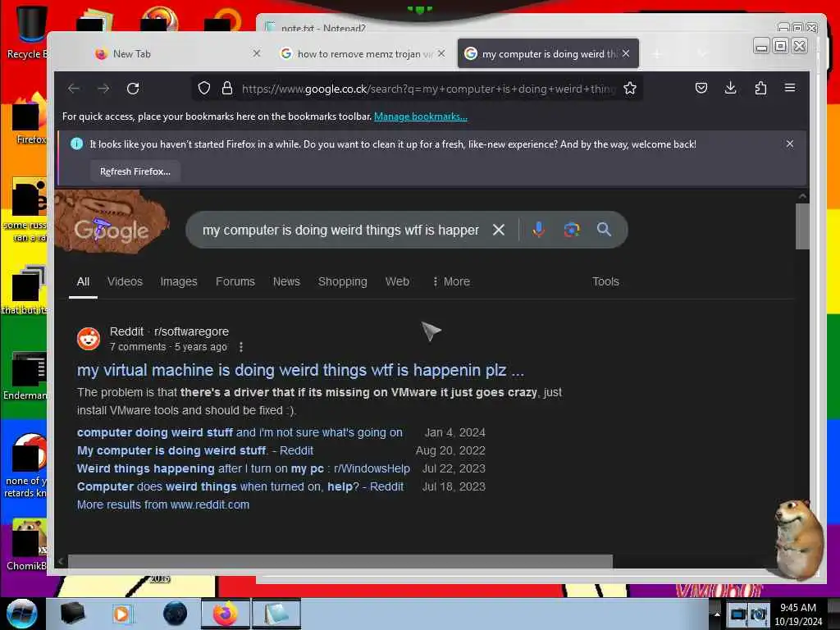Open the Manage bookmarks... link
Image resolution: width=840 pixels, height=630 pixels.
click(x=421, y=116)
